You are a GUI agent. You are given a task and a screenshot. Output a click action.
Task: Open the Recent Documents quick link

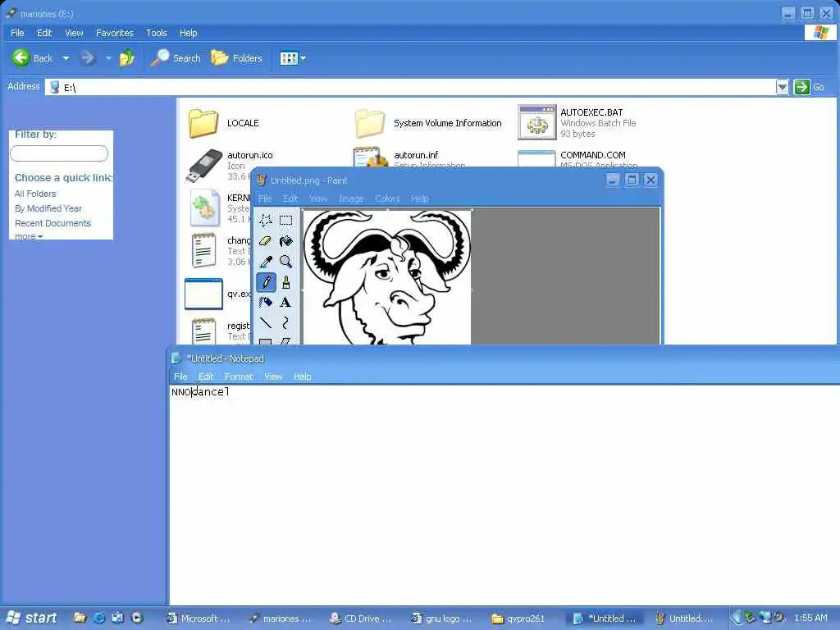pos(52,223)
